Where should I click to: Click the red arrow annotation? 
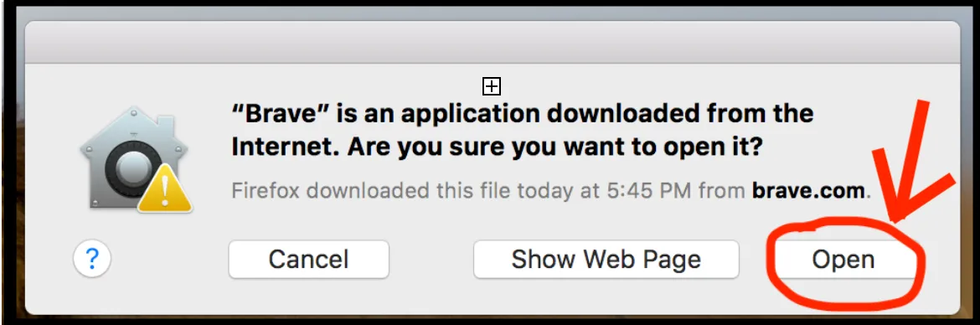(914, 160)
